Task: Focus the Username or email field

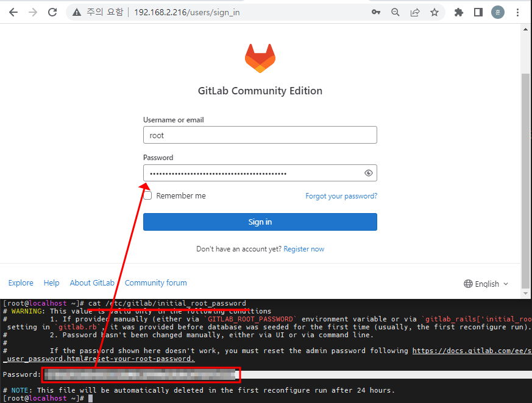Action: [260, 135]
